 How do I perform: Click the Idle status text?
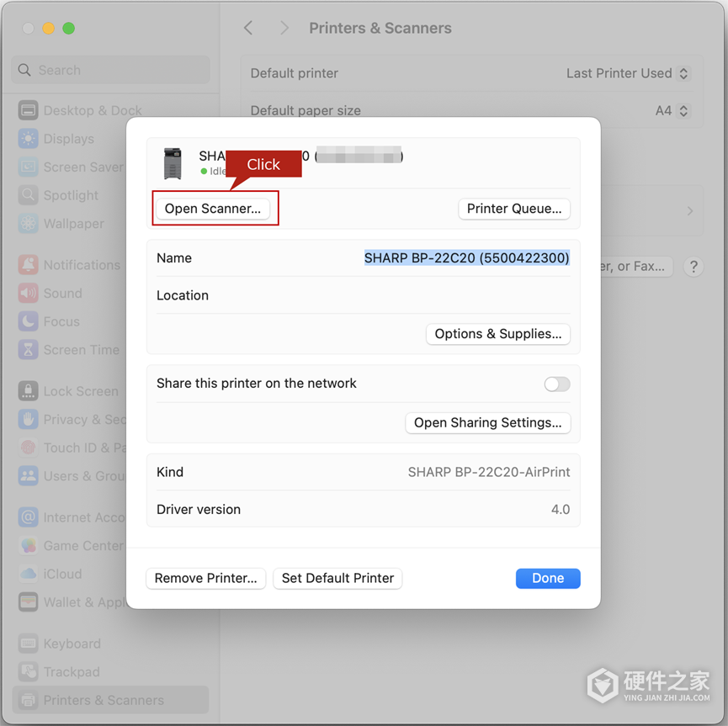(217, 172)
